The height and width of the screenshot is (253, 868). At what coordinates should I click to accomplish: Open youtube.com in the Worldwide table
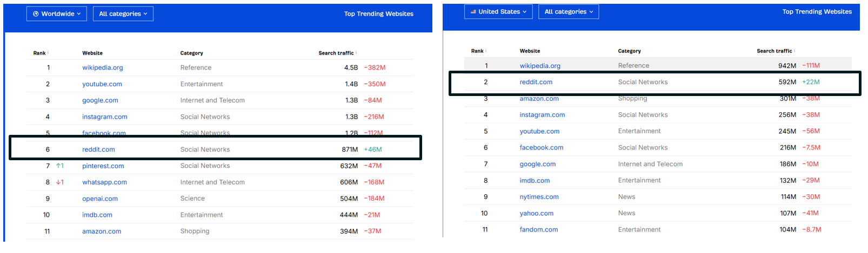pyautogui.click(x=102, y=84)
